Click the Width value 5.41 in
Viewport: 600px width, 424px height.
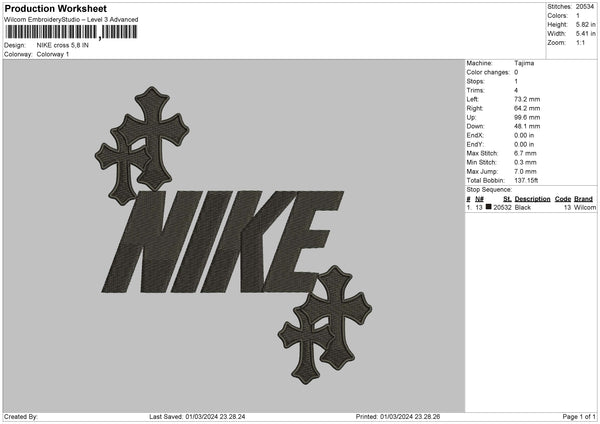tap(585, 34)
